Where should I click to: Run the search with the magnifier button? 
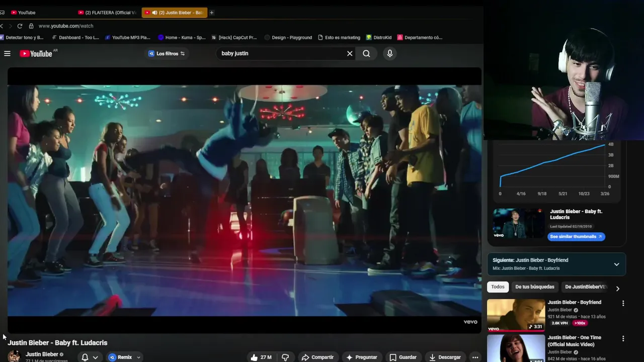[366, 53]
